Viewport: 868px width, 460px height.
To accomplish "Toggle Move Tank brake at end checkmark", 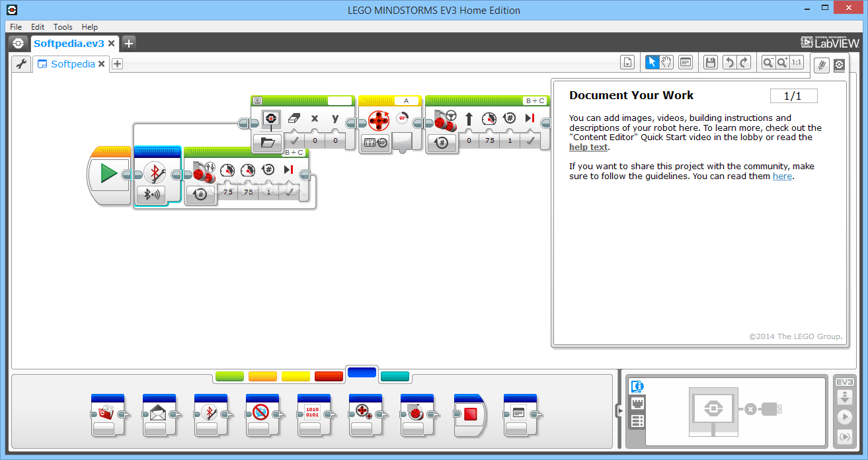I will [289, 192].
